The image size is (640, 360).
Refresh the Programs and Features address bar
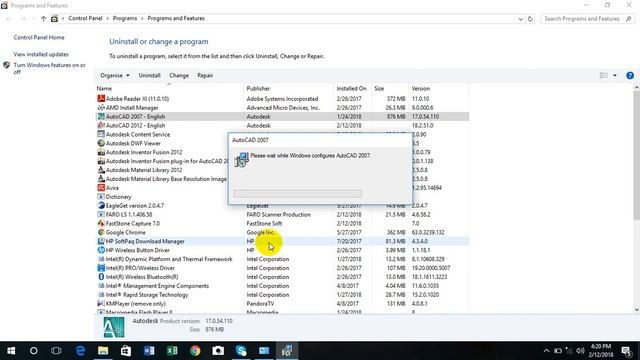tap(530, 19)
